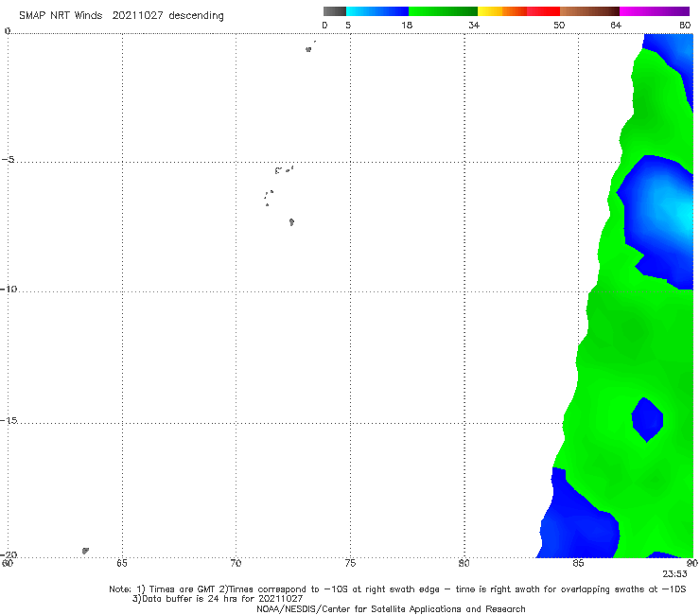This screenshot has height=615, width=700.
Task: Click the large blue wind region at the swath bottom
Action: point(579,522)
